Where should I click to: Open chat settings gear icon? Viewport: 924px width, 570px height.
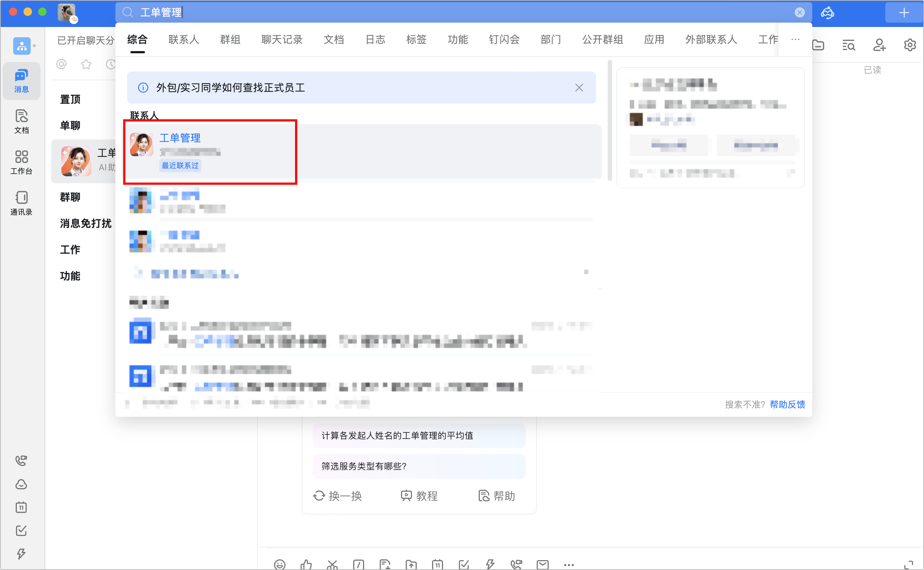click(910, 45)
